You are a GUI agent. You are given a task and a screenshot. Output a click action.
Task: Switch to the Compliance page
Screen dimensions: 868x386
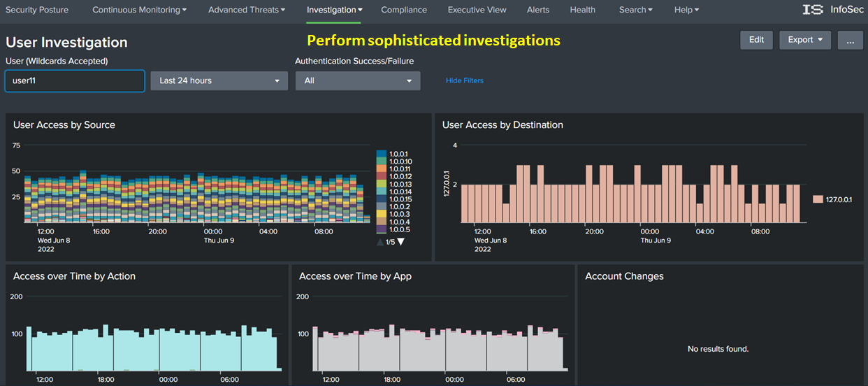404,10
